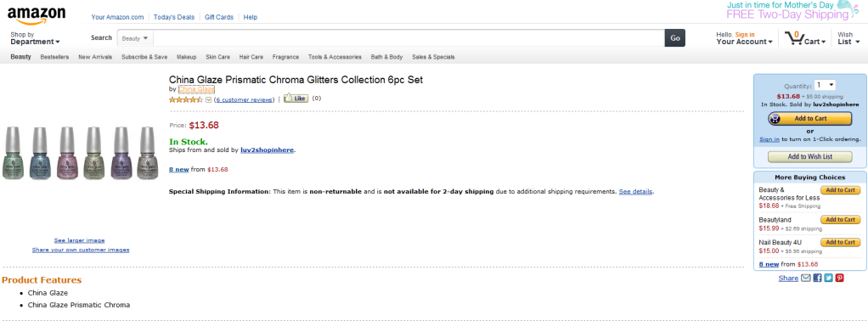
Task: Expand the Shop by Department menu
Action: click(x=35, y=38)
